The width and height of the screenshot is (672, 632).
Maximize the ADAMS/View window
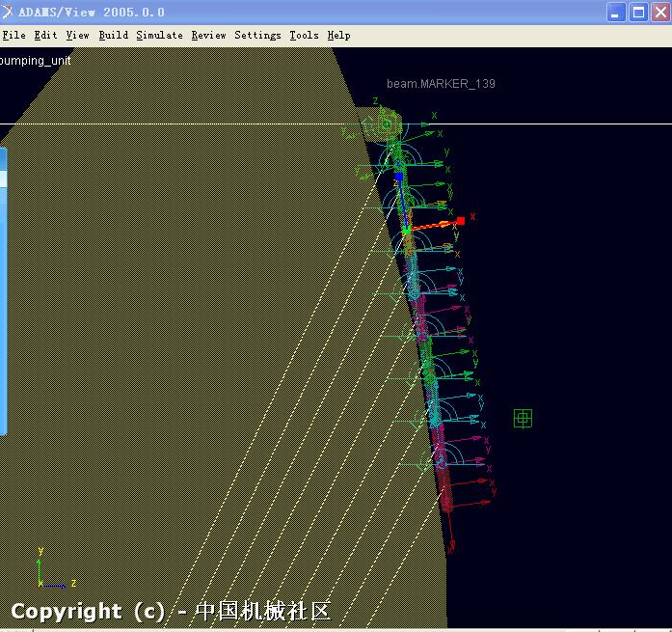point(637,12)
